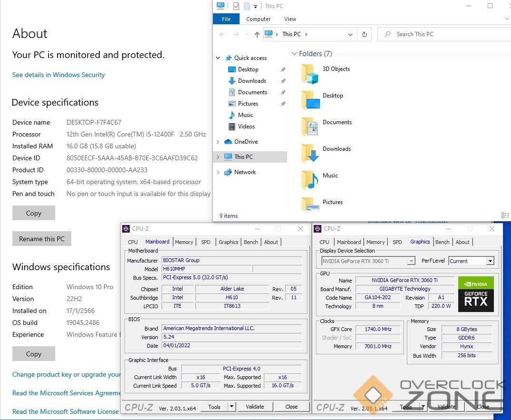
Task: Open the View ribbon tab
Action: [290, 19]
